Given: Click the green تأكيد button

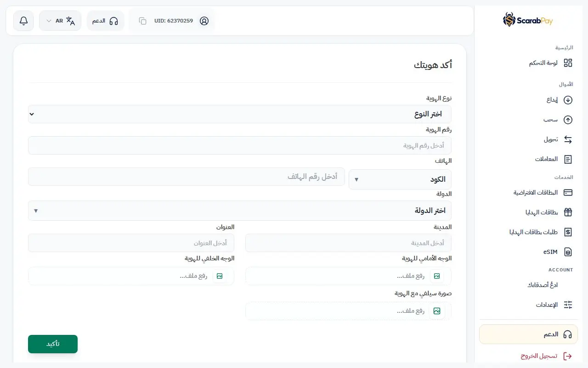Looking at the screenshot, I should pos(53,344).
